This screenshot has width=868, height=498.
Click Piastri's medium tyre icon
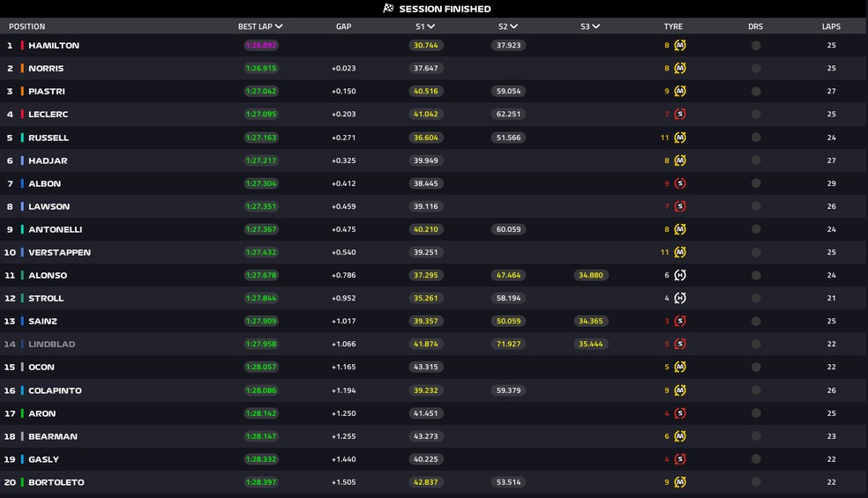(680, 92)
